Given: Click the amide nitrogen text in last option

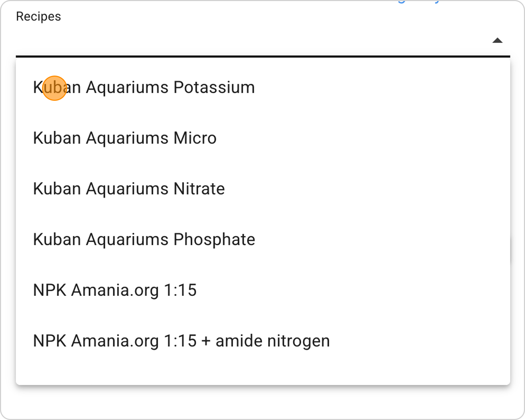Looking at the screenshot, I should (x=272, y=341).
